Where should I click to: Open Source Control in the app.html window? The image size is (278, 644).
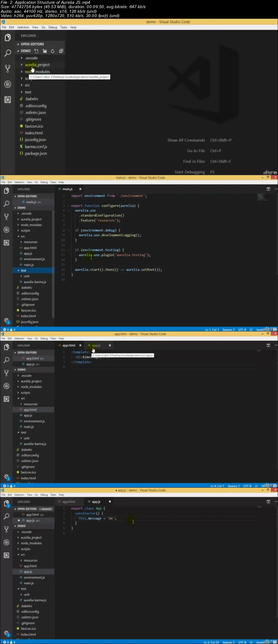[x=7, y=373]
